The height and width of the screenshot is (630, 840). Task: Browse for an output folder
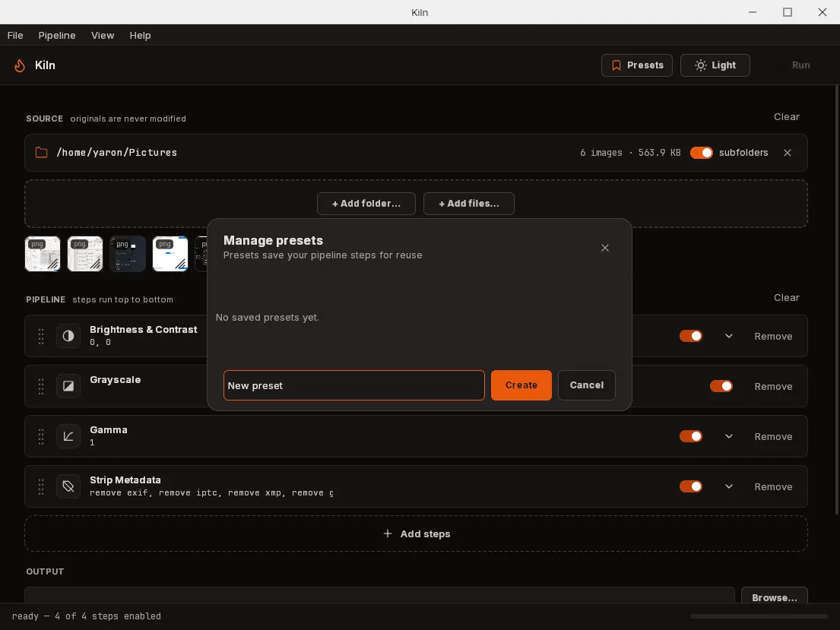pyautogui.click(x=774, y=597)
